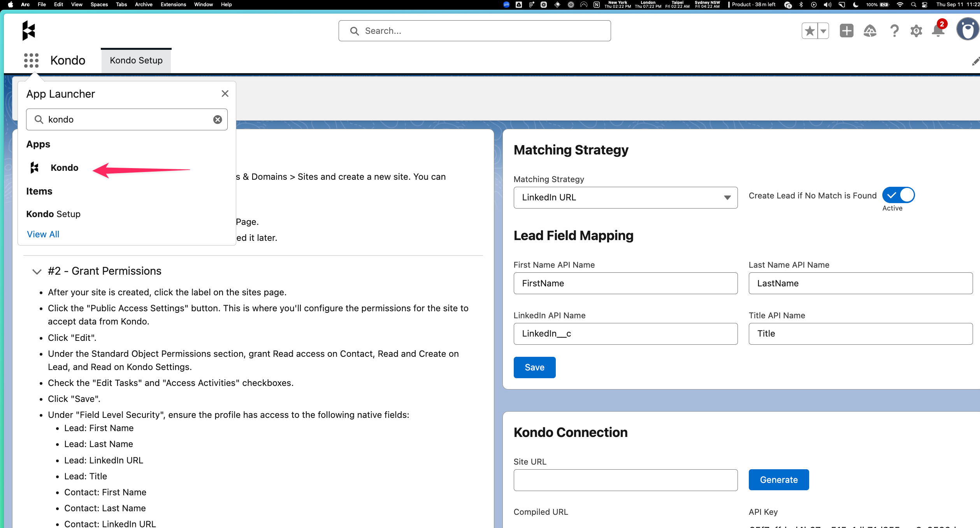Viewport: 980px width, 528px height.
Task: Click the "Contact: First Name" bullet
Action: click(x=105, y=492)
